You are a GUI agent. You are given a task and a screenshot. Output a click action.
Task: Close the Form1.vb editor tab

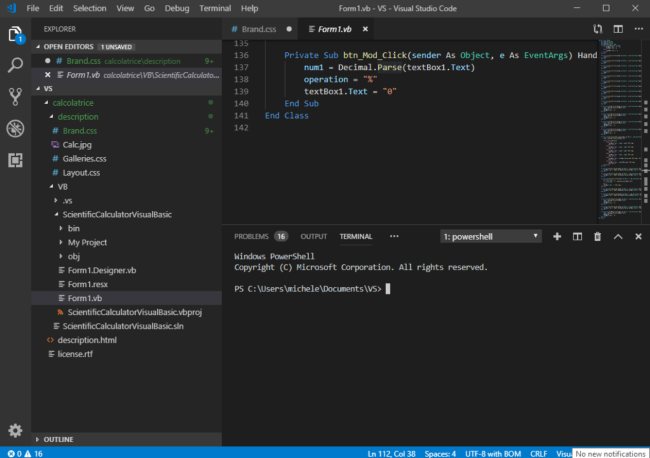click(365, 29)
